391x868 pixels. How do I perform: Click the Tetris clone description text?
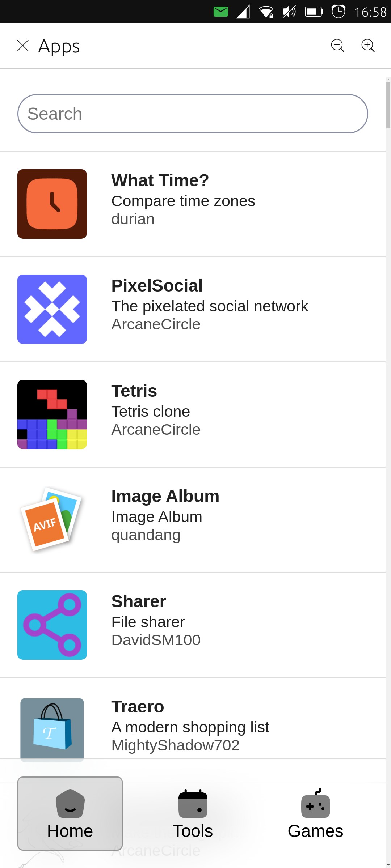click(x=151, y=412)
